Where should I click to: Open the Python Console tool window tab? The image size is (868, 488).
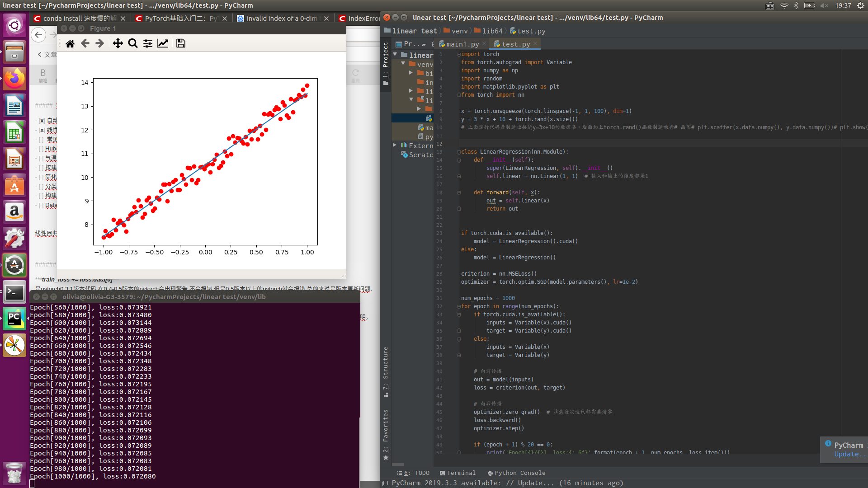click(x=516, y=473)
